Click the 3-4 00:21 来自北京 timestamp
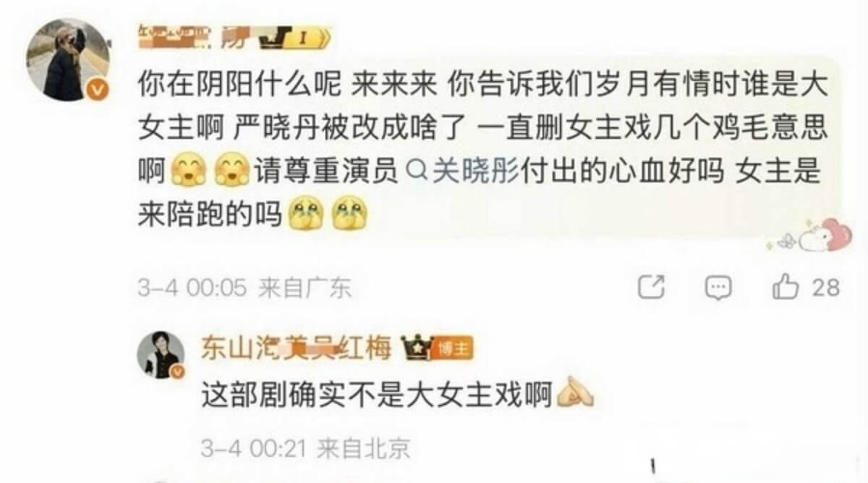Image resolution: width=868 pixels, height=483 pixels. tap(305, 449)
